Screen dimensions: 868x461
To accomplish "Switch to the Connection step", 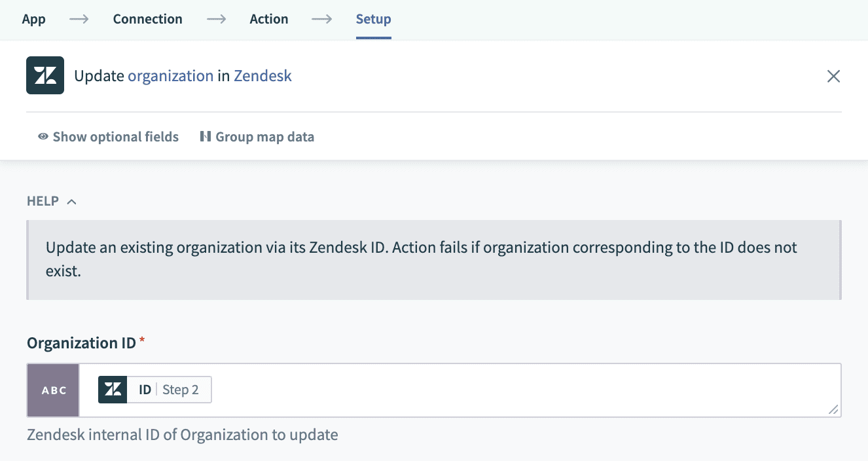I will pos(147,19).
